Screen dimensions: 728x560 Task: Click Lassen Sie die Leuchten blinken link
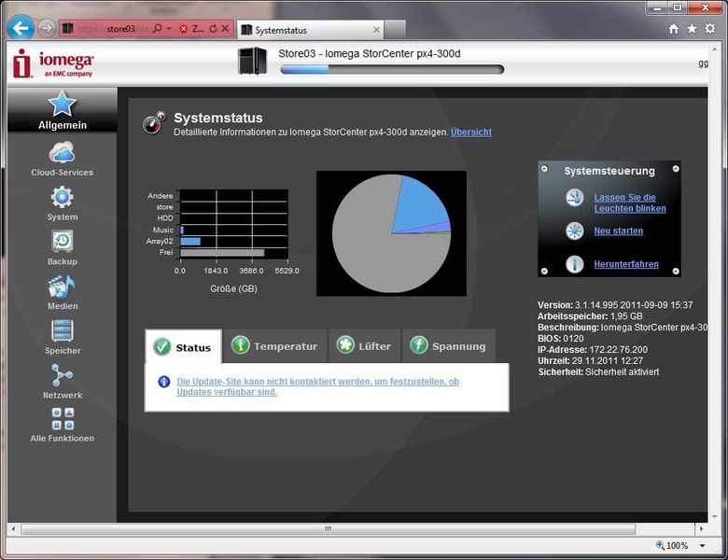(630, 203)
